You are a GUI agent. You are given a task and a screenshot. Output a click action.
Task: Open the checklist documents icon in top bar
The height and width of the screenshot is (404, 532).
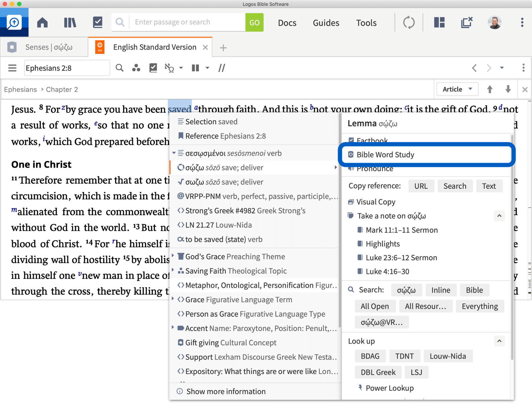pyautogui.click(x=97, y=23)
